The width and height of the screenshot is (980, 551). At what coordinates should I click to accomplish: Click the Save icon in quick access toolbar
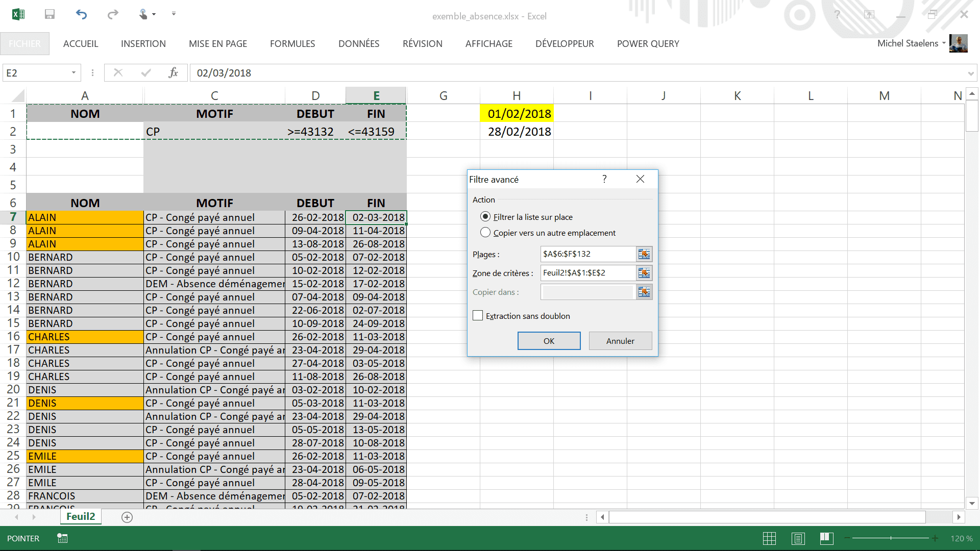pyautogui.click(x=50, y=14)
